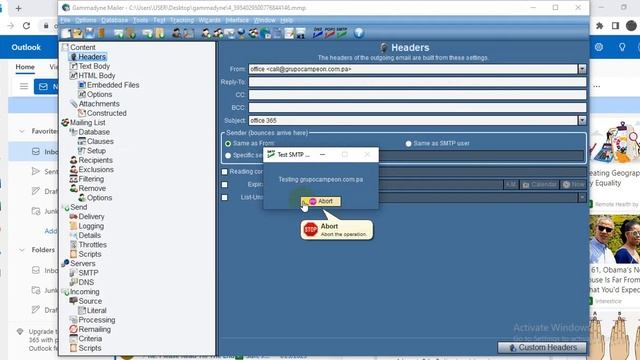Open the blue Help question-mark icon
Viewport: 640px width, 360px height.
pos(359,33)
